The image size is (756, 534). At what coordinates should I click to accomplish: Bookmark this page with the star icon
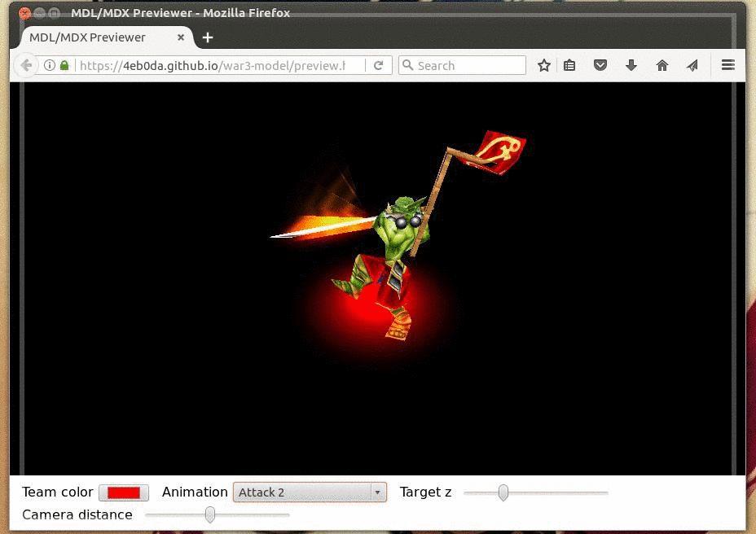(544, 65)
